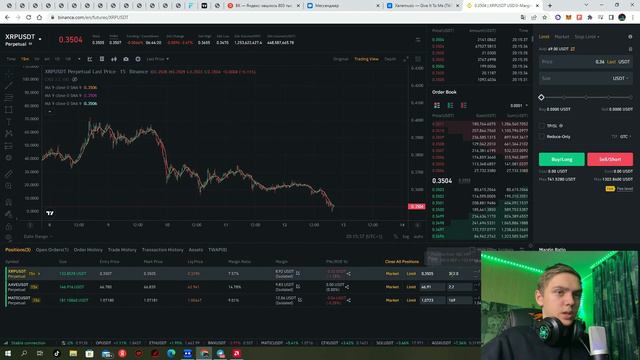Screen dimensions: 640x360
Task: Select the trend line drawing tool
Action: pos(9,86)
